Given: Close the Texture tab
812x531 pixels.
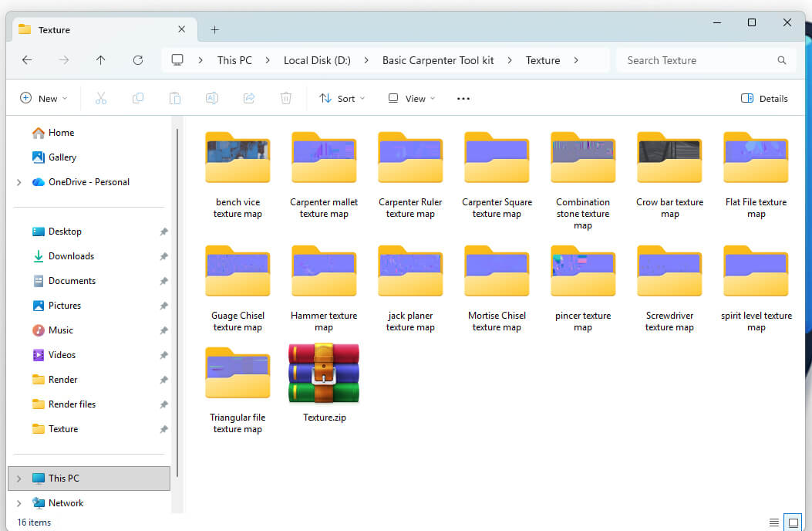Looking at the screenshot, I should coord(182,29).
